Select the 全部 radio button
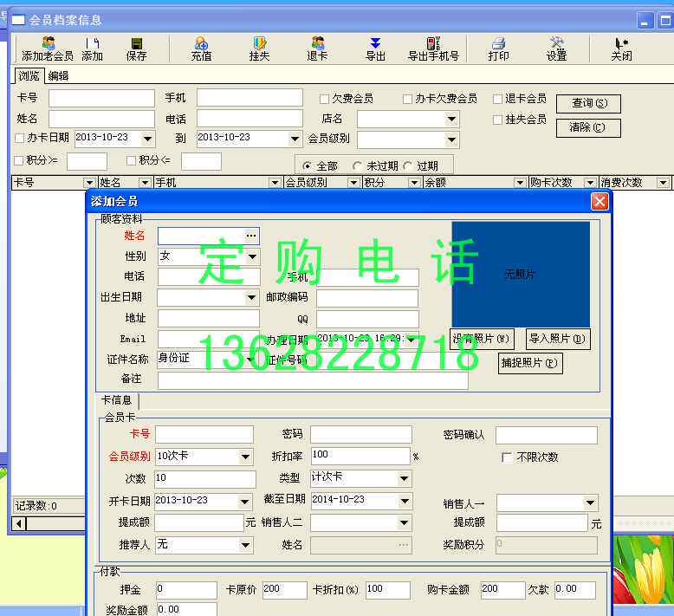Viewport: 674px width, 616px height. tap(307, 166)
